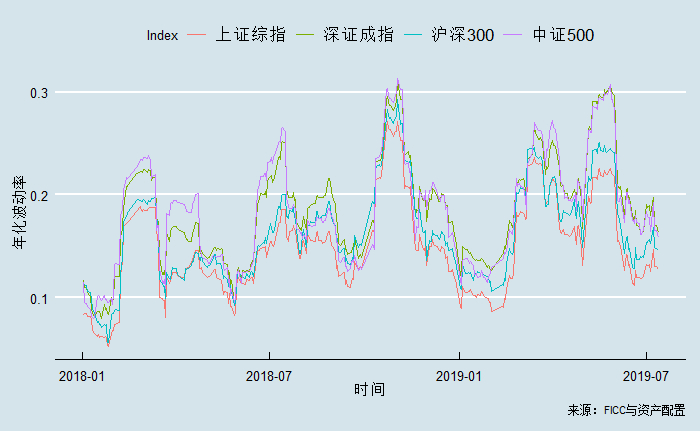Click the 来源：FICC与资产配置 source caption
The image size is (700, 432).
coord(626,410)
